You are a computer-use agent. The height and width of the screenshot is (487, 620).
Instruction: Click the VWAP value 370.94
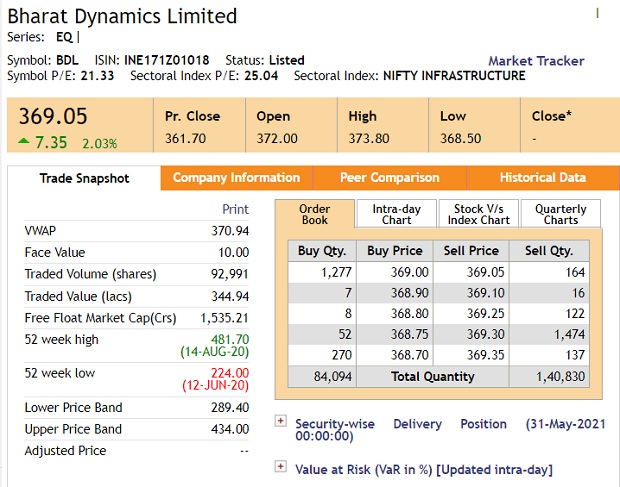pyautogui.click(x=230, y=230)
